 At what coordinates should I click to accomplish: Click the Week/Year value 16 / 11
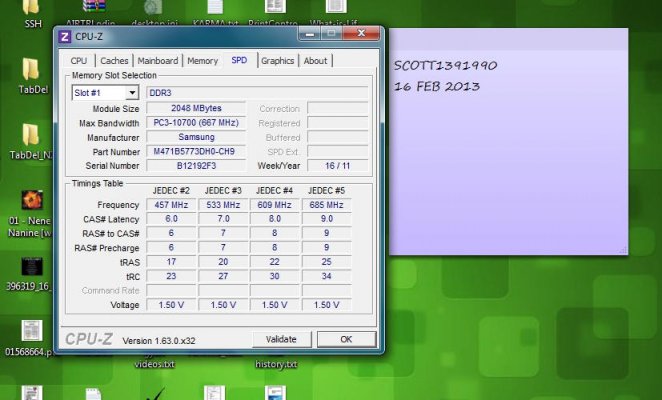point(337,166)
